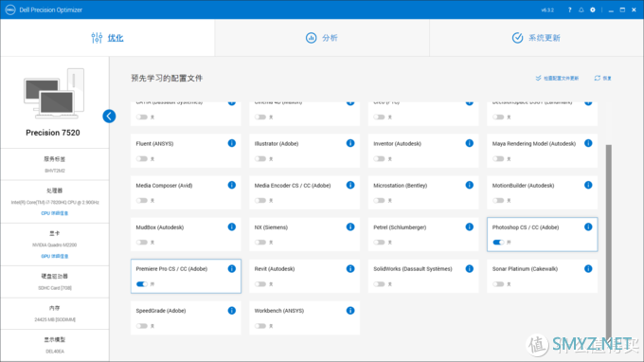
Task: Click the Dell logo in title bar
Action: [10, 9]
